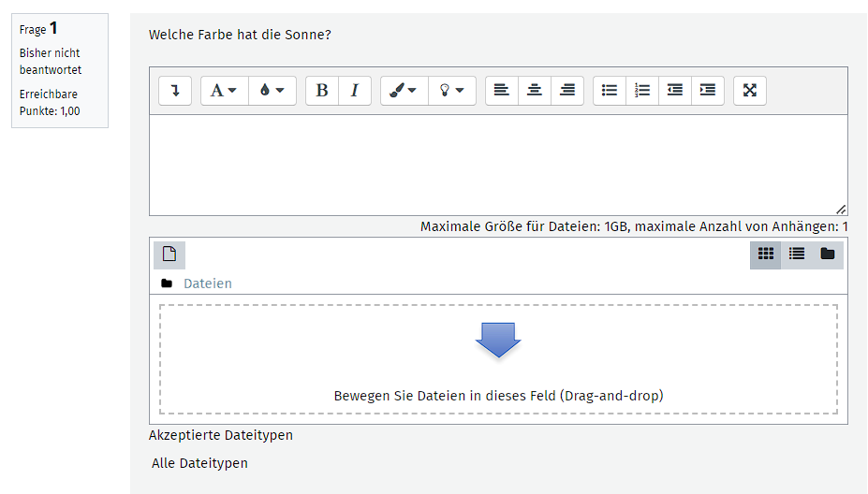Align text right
Screen dimensions: 868x494
567,91
